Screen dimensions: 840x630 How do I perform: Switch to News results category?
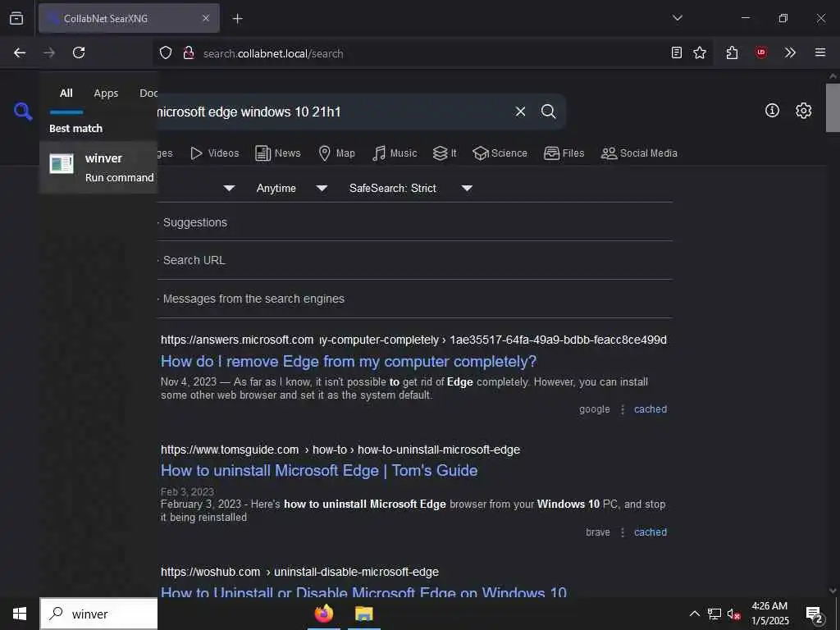(278, 153)
